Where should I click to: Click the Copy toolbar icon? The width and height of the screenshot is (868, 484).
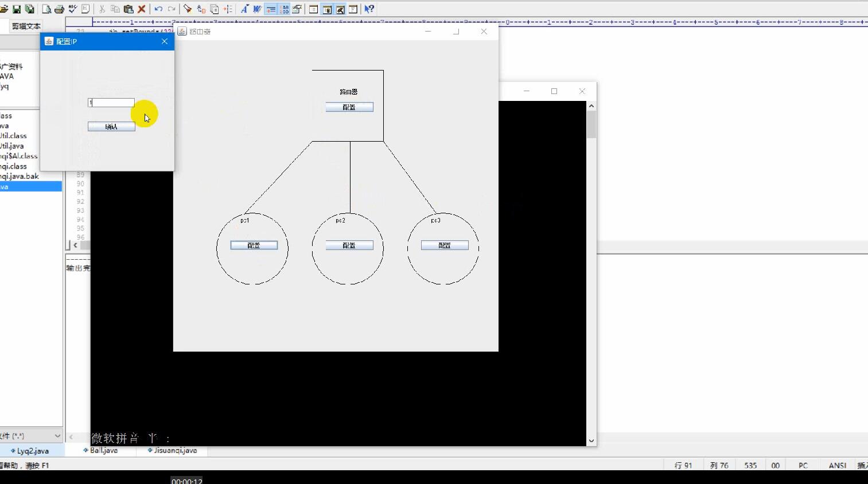(115, 9)
